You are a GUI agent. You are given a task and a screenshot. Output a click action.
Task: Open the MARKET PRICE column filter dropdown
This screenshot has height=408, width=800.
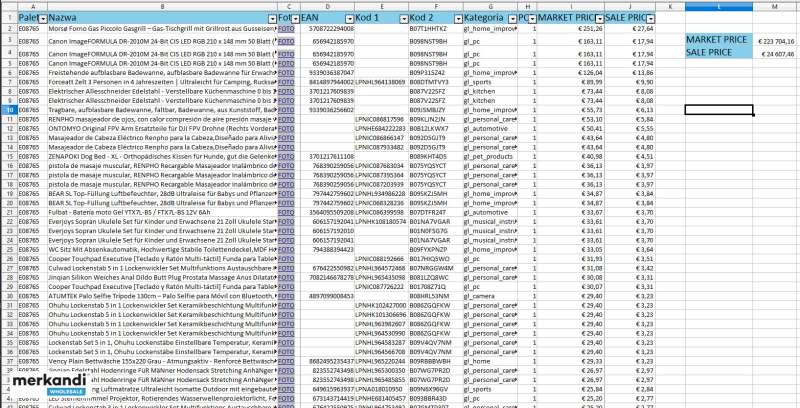(600, 18)
